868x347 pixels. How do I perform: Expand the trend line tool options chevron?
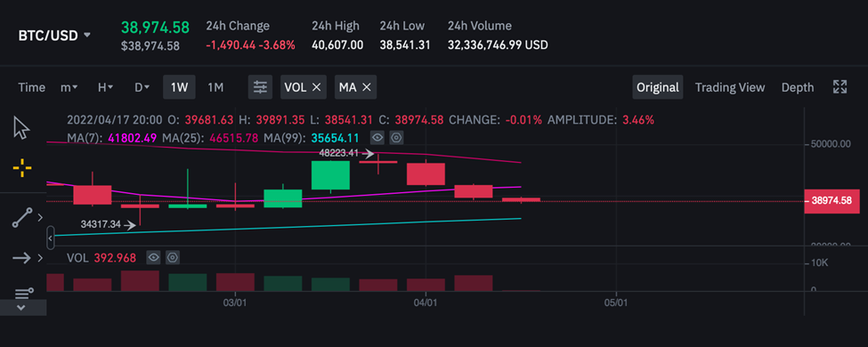pos(40,218)
